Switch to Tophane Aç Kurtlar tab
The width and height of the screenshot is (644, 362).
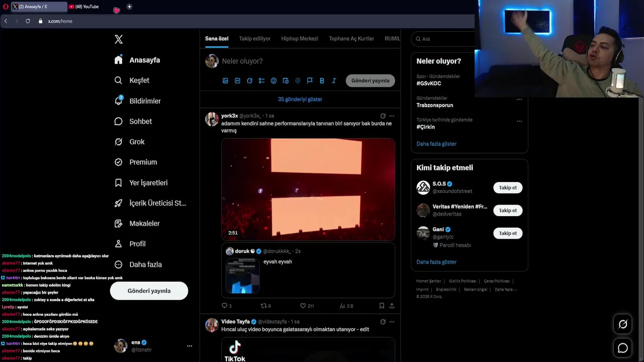pyautogui.click(x=351, y=39)
